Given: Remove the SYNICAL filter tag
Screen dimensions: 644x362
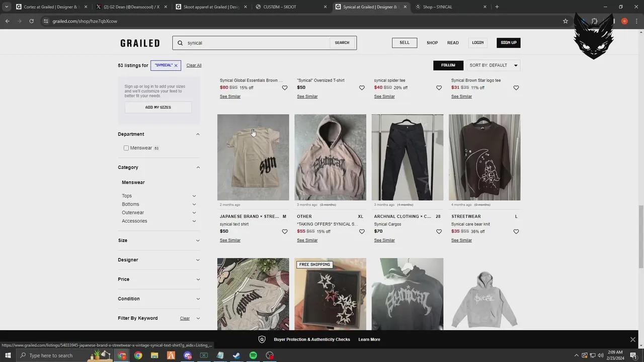Looking at the screenshot, I should pos(176,65).
